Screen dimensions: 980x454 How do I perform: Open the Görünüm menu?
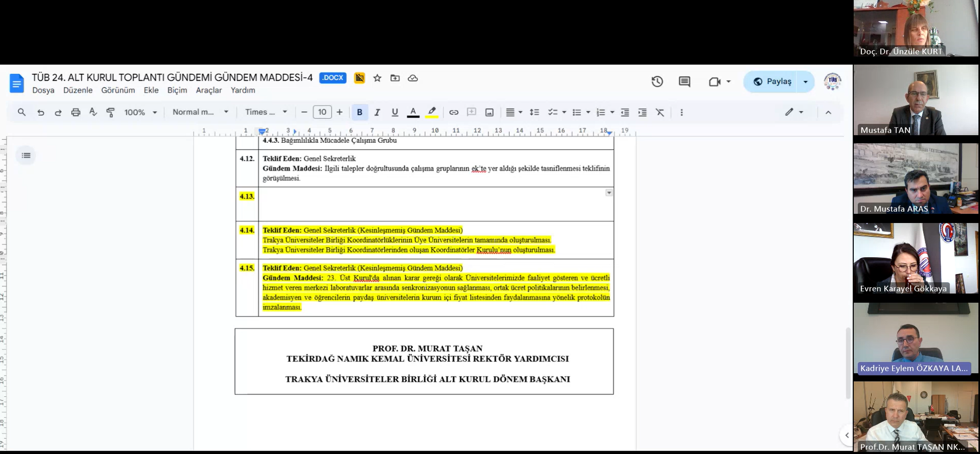(118, 90)
